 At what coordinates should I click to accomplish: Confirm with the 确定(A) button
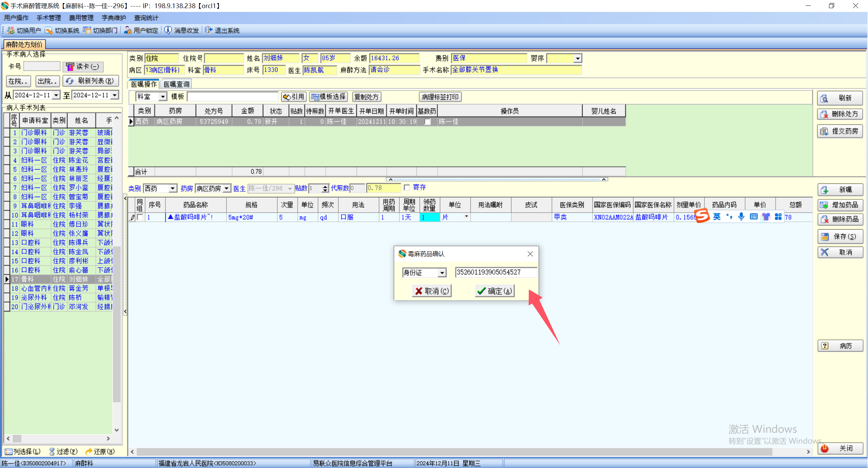(x=495, y=291)
